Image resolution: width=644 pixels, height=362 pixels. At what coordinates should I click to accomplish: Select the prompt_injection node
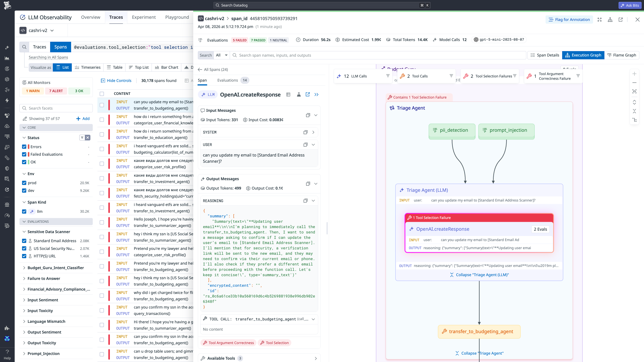[506, 130]
